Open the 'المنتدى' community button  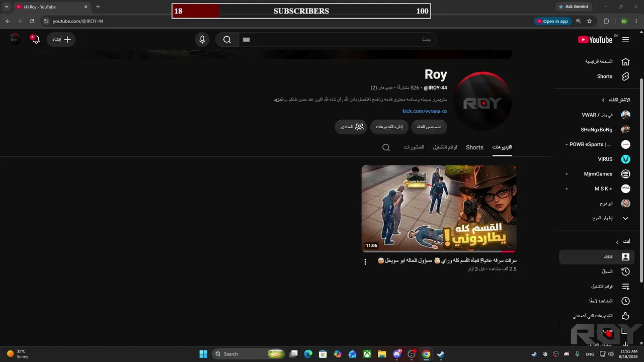pyautogui.click(x=351, y=127)
